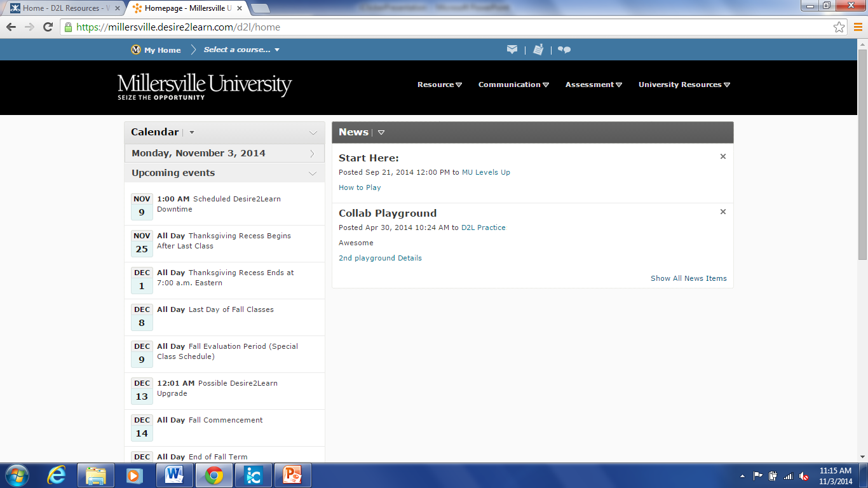Click Show All News Items
Viewport: 868px width, 488px height.
coord(689,278)
